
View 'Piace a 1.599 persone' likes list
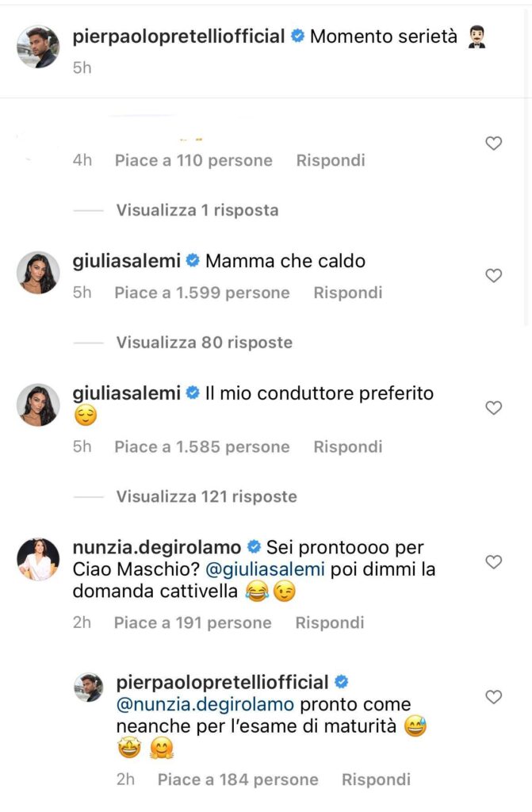tap(202, 293)
